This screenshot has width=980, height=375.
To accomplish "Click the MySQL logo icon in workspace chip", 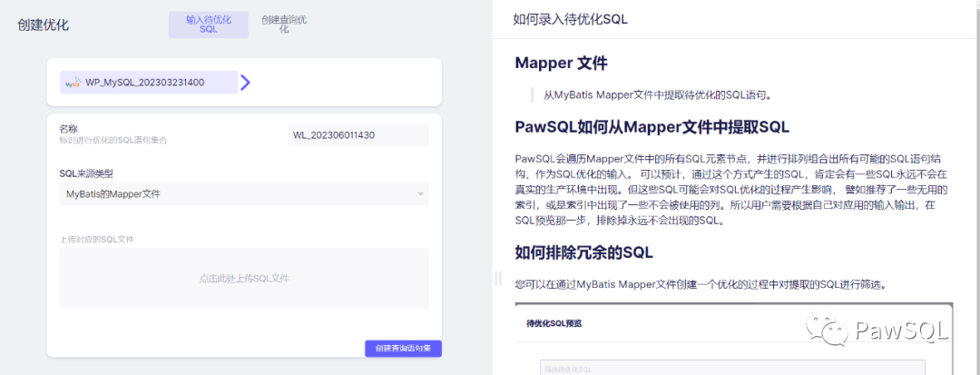I will (x=73, y=83).
